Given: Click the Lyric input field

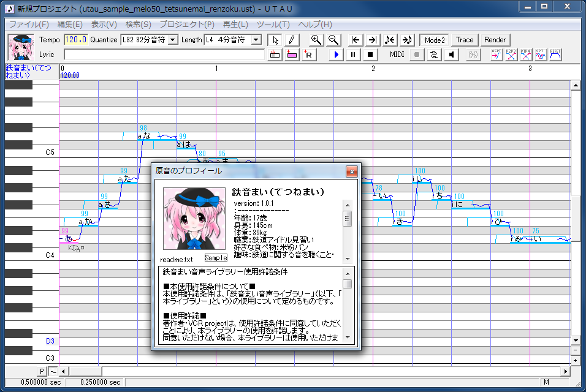Looking at the screenshot, I should 164,55.
